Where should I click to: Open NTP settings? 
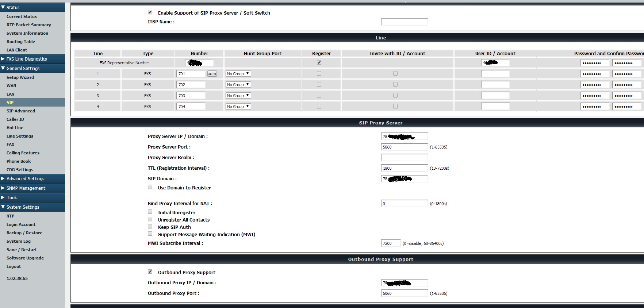click(x=10, y=216)
